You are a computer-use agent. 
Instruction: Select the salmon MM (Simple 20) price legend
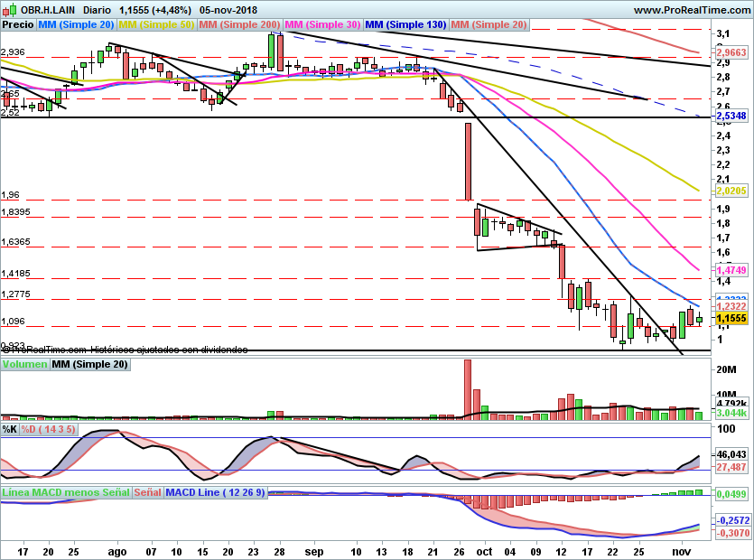(x=489, y=24)
